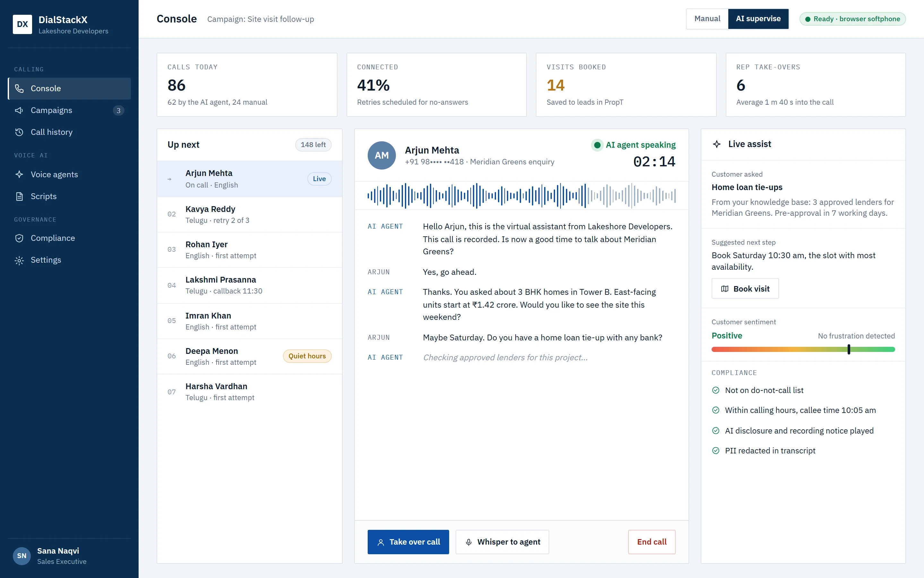This screenshot has height=578, width=924.
Task: Click Quiet hours badge on Deepa Menon
Action: point(307,356)
